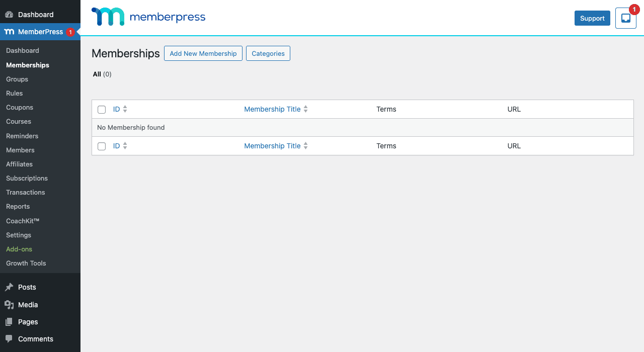This screenshot has width=644, height=352.
Task: Click the 'No Membership found' row
Action: [x=363, y=128]
